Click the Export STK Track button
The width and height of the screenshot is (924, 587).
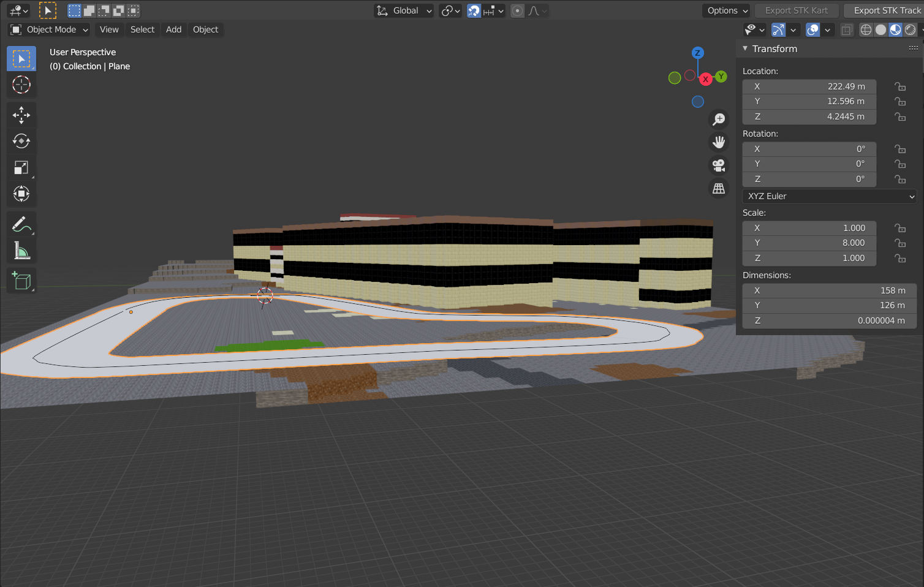click(886, 10)
